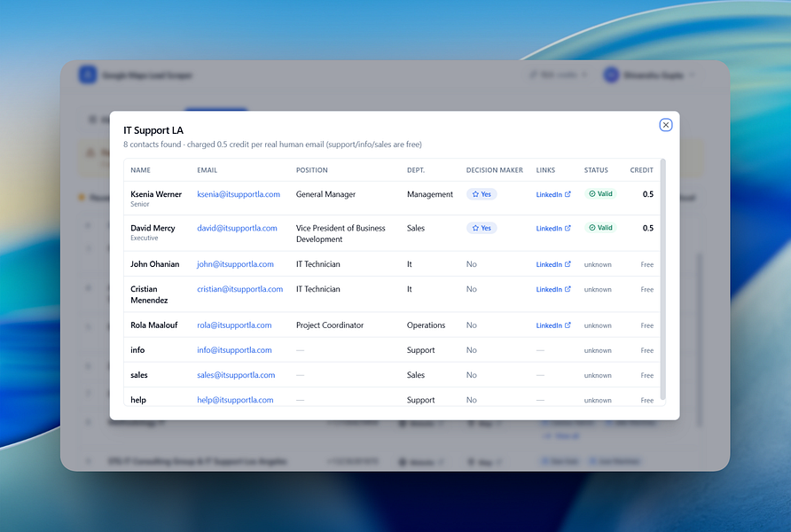Open David Mercy's LinkedIn external link icon

[x=568, y=228]
